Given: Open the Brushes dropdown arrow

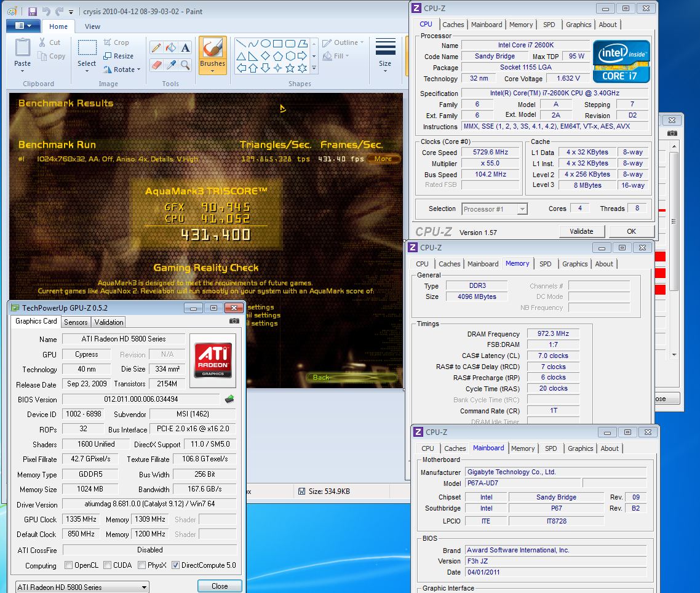Looking at the screenshot, I should [x=212, y=71].
